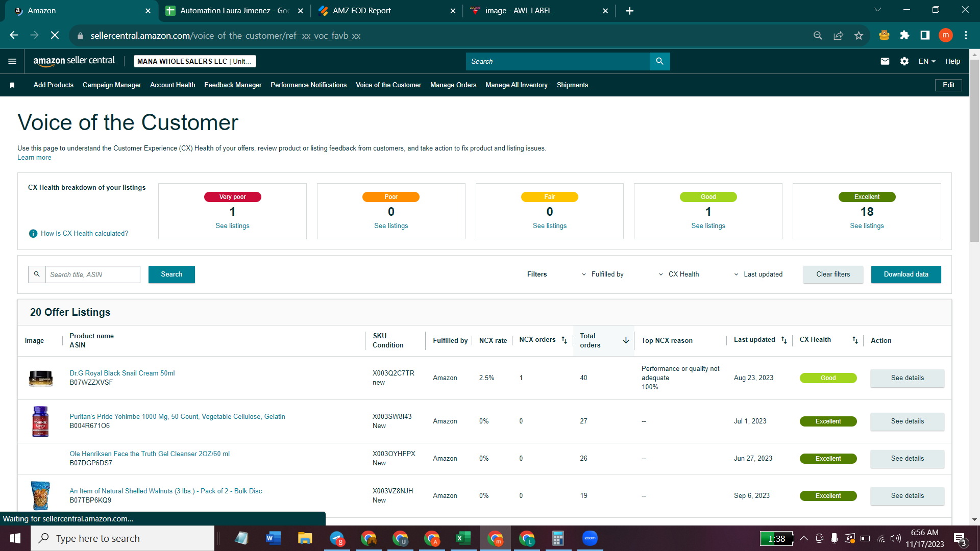The height and width of the screenshot is (551, 980).
Task: Go to Account Health
Action: [x=173, y=85]
